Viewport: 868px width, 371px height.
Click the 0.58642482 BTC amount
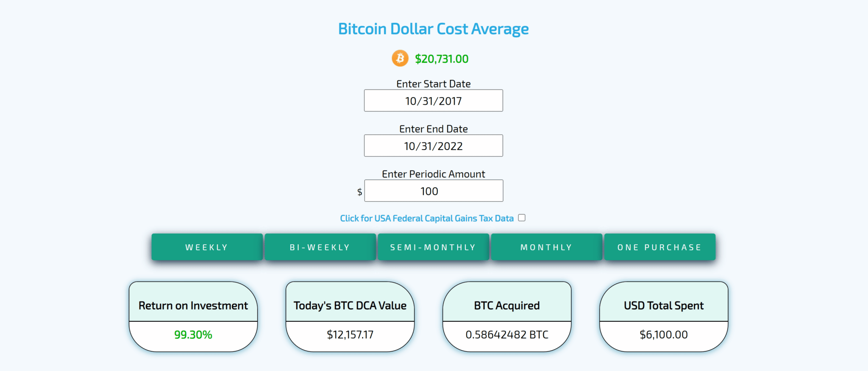507,335
